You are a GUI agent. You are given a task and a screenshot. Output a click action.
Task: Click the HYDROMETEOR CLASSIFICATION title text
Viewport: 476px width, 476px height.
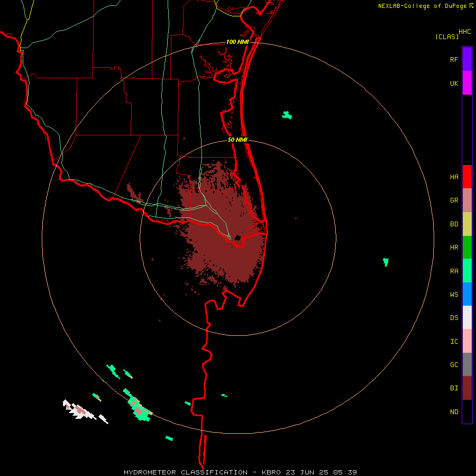click(186, 472)
